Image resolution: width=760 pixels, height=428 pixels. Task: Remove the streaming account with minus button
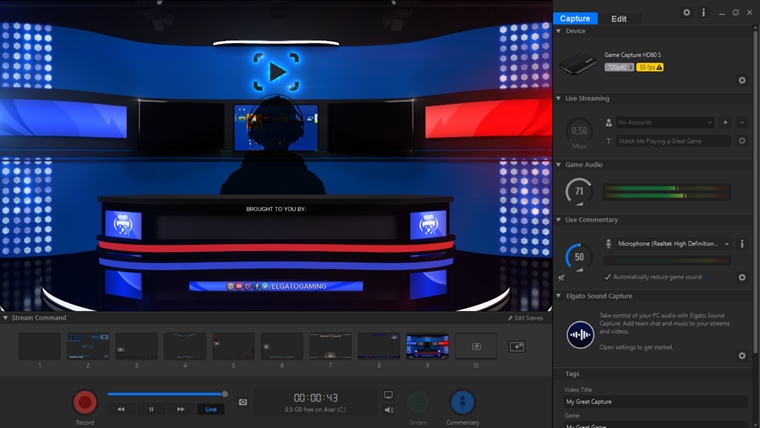click(742, 123)
